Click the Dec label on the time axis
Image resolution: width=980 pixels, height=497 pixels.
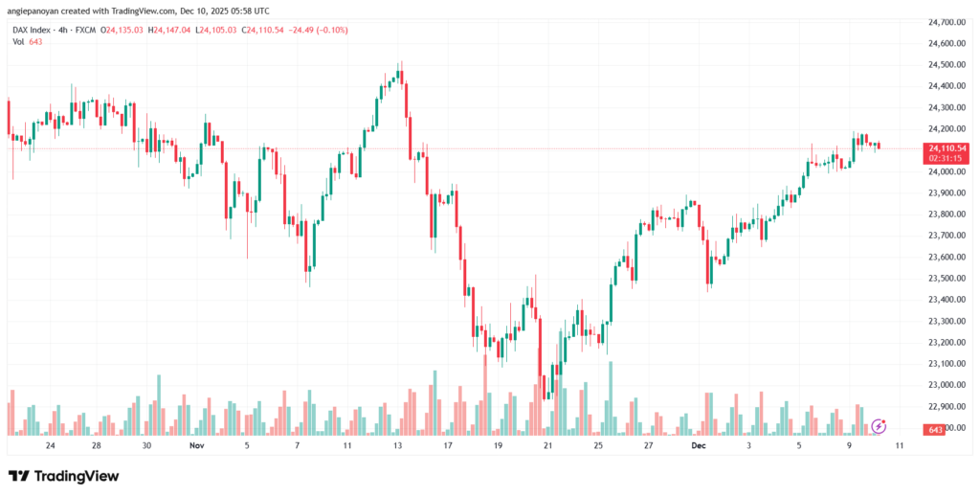(x=698, y=445)
